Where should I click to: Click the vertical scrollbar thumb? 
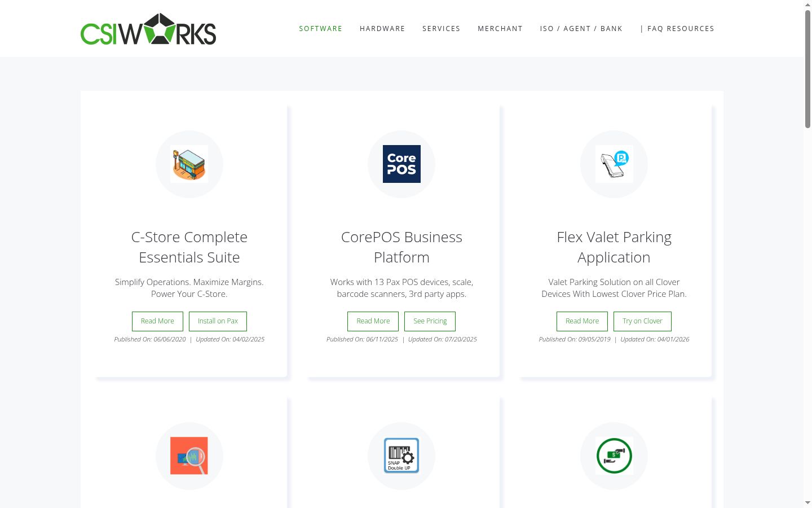click(808, 69)
